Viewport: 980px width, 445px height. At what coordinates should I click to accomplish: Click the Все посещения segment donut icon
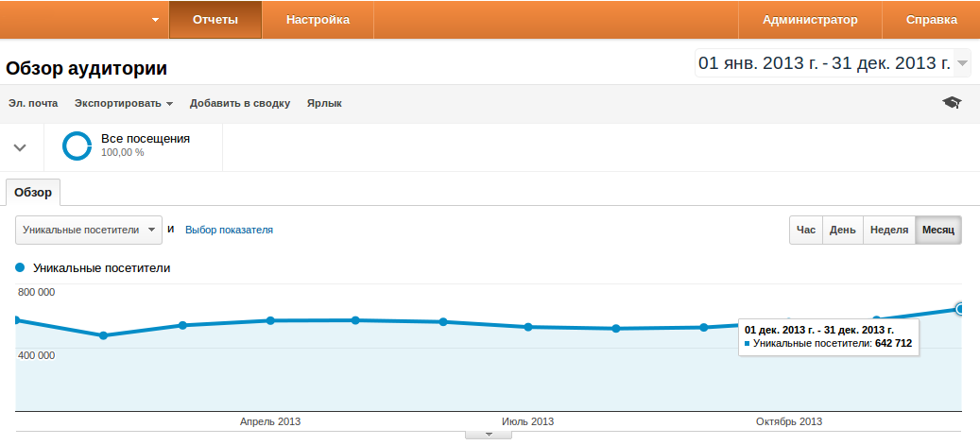[77, 146]
